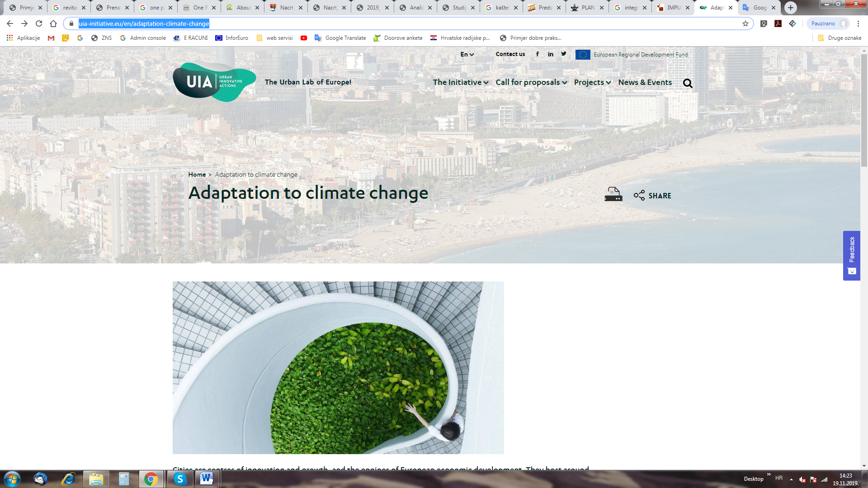
Task: Open the Adobe Acrobat extension icon
Action: tap(778, 23)
